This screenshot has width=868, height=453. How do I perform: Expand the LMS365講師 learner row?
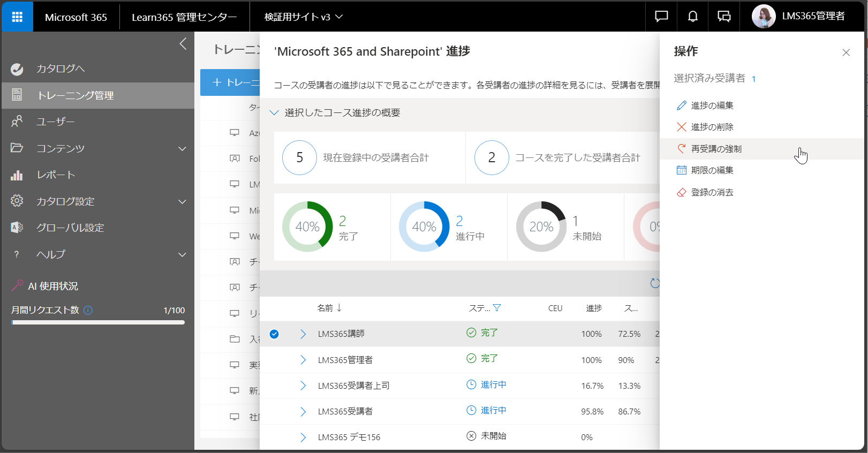point(303,334)
